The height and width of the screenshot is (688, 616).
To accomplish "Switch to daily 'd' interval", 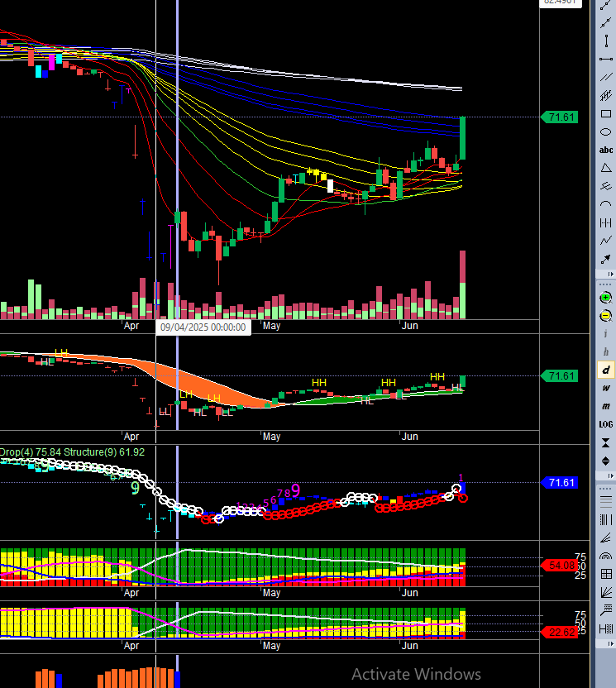I will pos(606,370).
